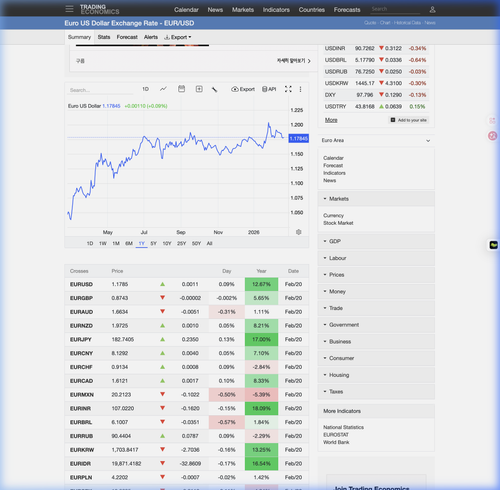The width and height of the screenshot is (500, 490).
Task: Open the Forecasts top menu
Action: pos(347,10)
